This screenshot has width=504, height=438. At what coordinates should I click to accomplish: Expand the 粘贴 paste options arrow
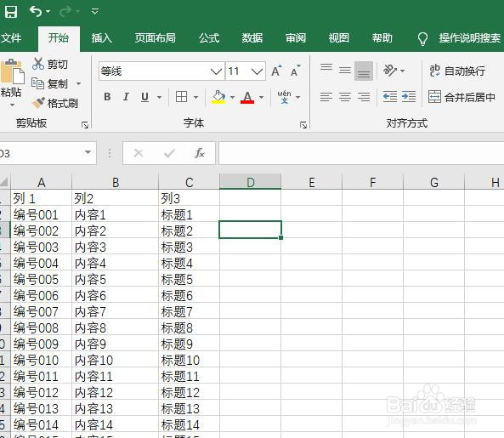point(12,105)
